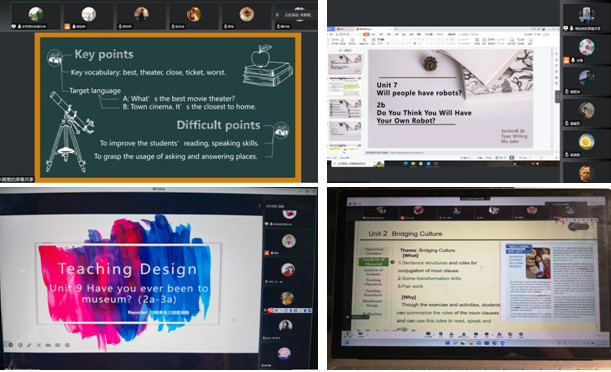Go to 'Teaching Objectives' in Unit 2 sidebar
The image size is (611, 372).
coord(373,282)
